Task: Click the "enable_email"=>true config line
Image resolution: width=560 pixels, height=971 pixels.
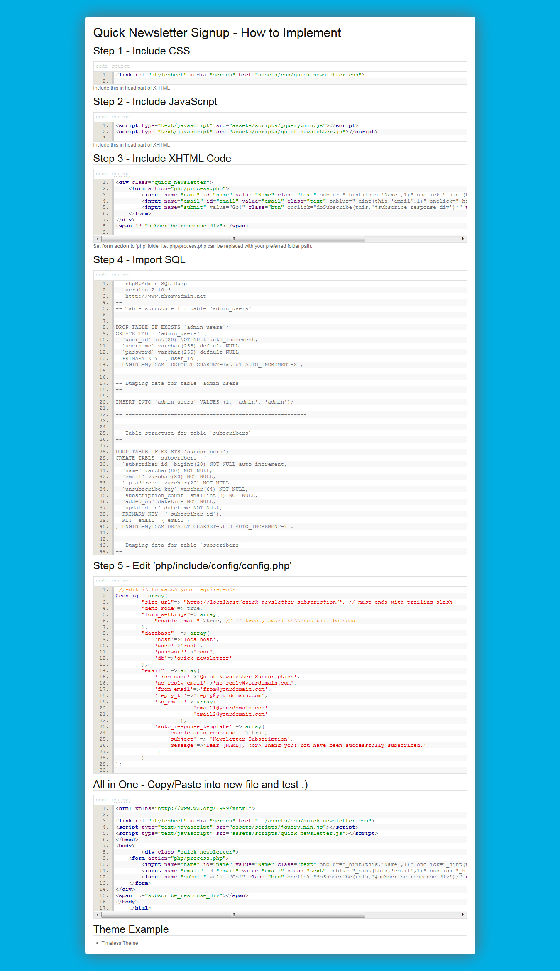Action: 255,621
